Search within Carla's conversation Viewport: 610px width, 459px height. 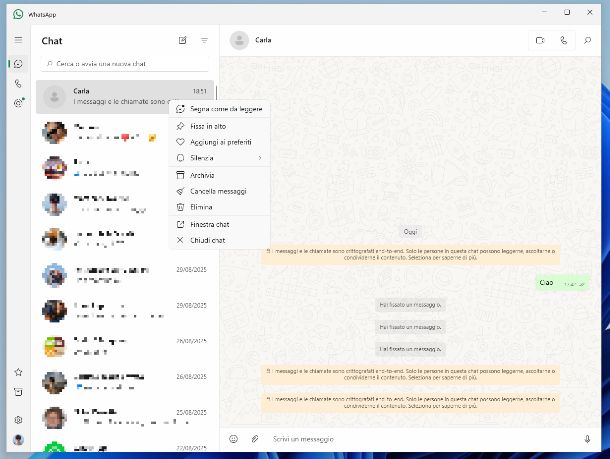pyautogui.click(x=587, y=40)
